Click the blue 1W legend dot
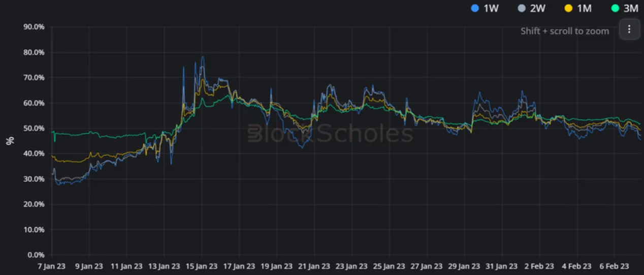Screen dimensions: 644x275 click(x=475, y=8)
